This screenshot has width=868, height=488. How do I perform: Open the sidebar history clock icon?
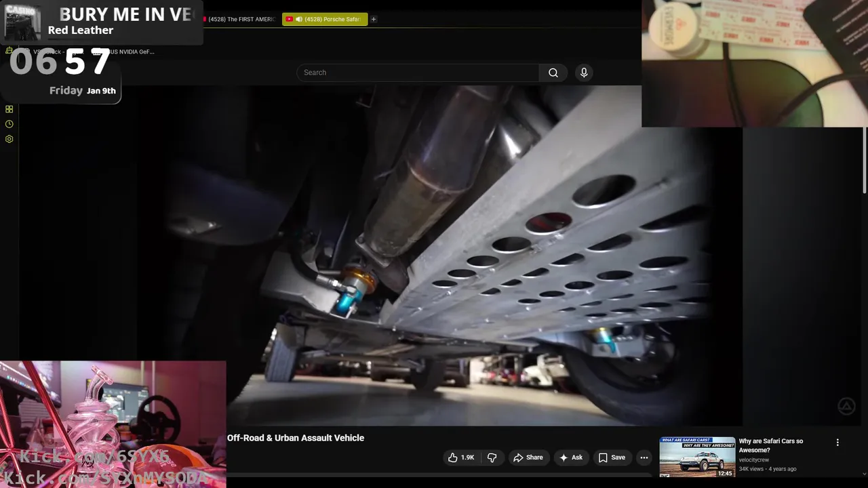[x=9, y=124]
